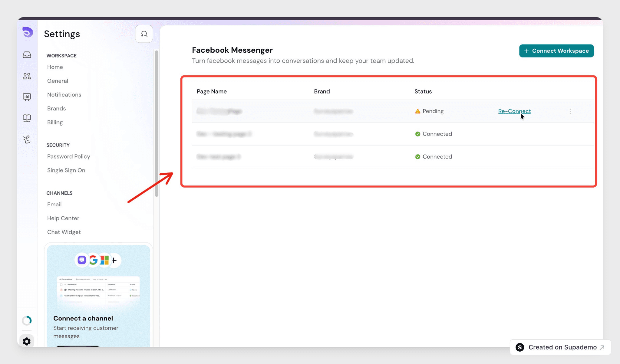Click the SECURITY section label
Screen dimensions: 620x364
click(x=58, y=145)
